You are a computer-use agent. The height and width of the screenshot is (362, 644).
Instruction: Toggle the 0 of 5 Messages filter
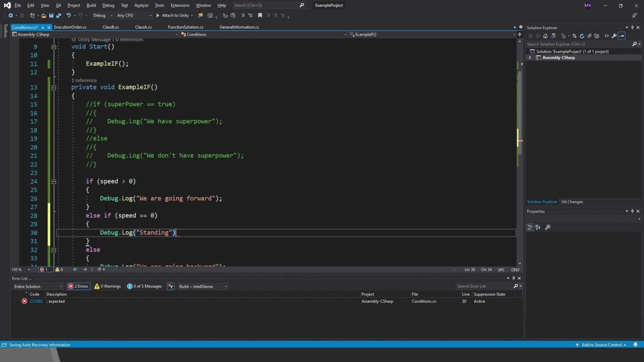pyautogui.click(x=144, y=287)
